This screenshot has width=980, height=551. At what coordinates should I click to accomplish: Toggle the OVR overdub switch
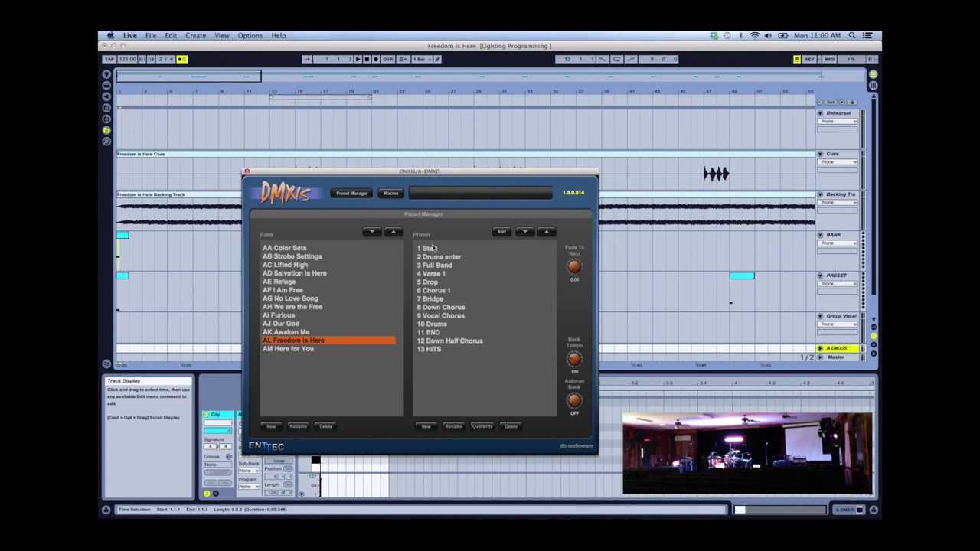click(x=388, y=59)
